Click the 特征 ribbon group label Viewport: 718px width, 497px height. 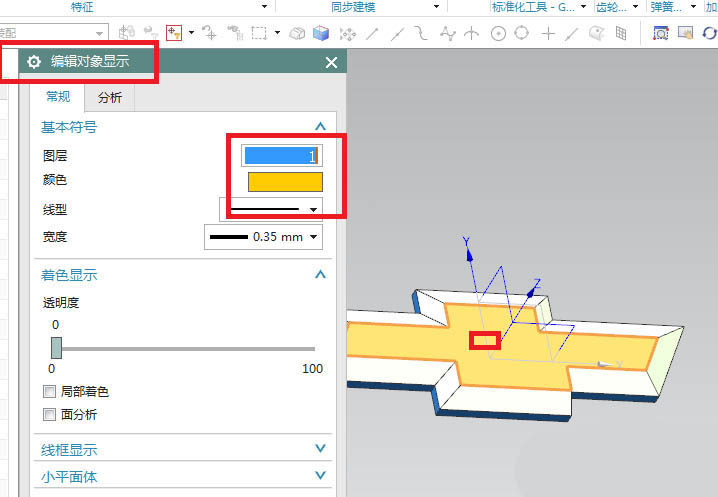82,7
